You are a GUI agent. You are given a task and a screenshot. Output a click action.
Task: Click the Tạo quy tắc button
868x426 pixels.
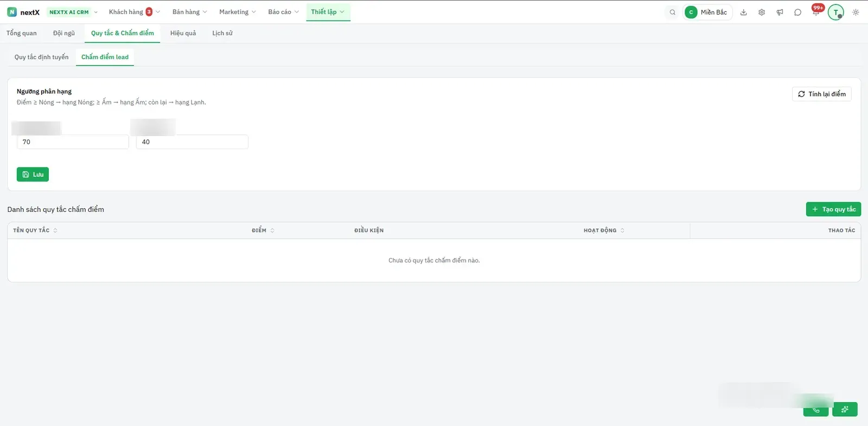pos(833,209)
